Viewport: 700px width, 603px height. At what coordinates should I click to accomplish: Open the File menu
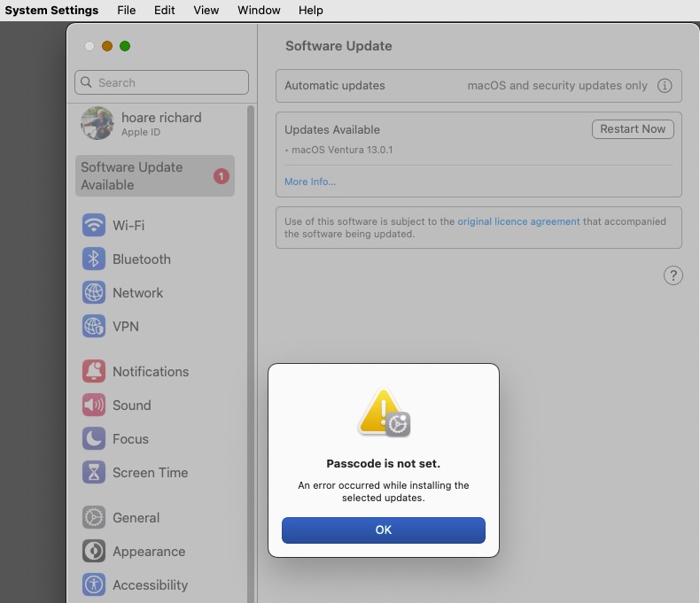coord(127,10)
